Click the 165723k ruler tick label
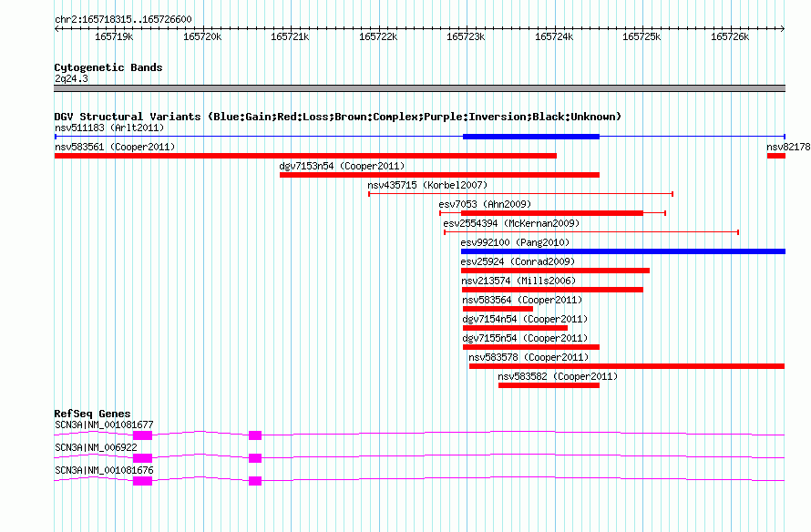 click(x=466, y=36)
